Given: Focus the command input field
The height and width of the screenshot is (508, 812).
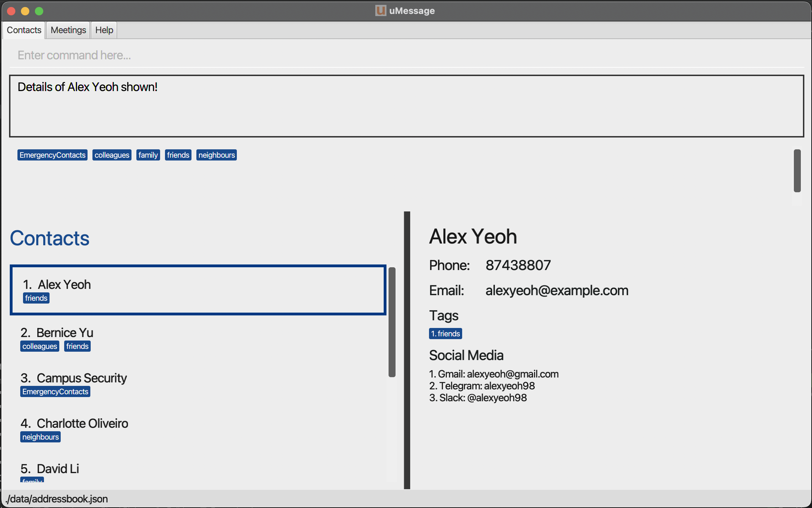Looking at the screenshot, I should tap(406, 55).
